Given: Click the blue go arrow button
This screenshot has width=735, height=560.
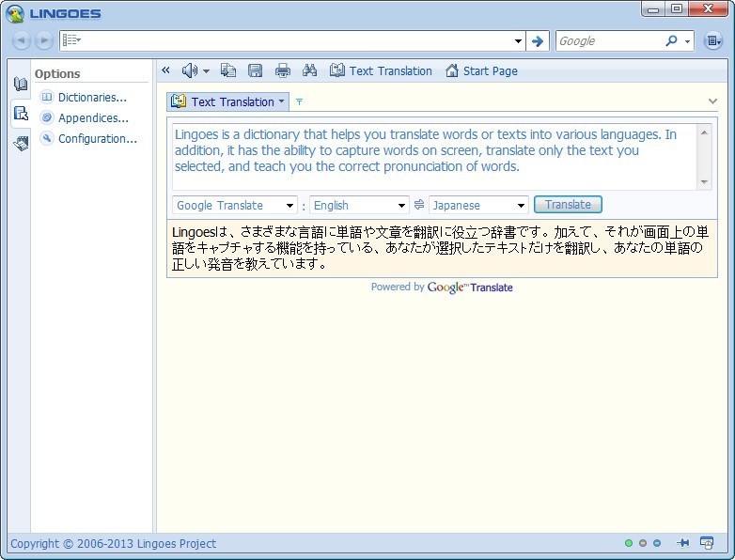Looking at the screenshot, I should [x=538, y=41].
